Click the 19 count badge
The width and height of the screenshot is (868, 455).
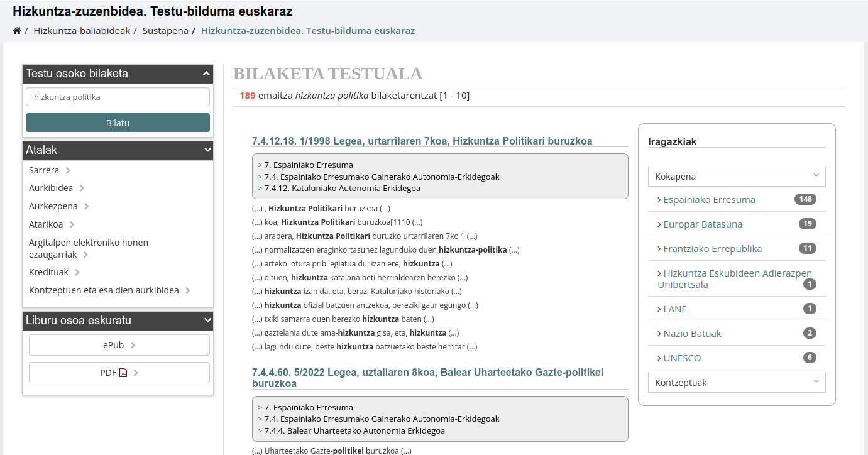(808, 224)
